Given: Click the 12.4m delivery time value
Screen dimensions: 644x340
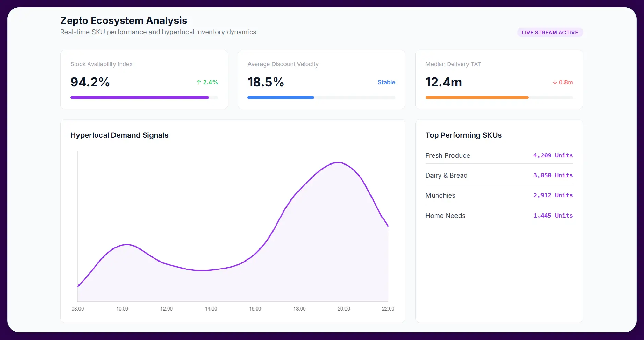Looking at the screenshot, I should point(443,82).
